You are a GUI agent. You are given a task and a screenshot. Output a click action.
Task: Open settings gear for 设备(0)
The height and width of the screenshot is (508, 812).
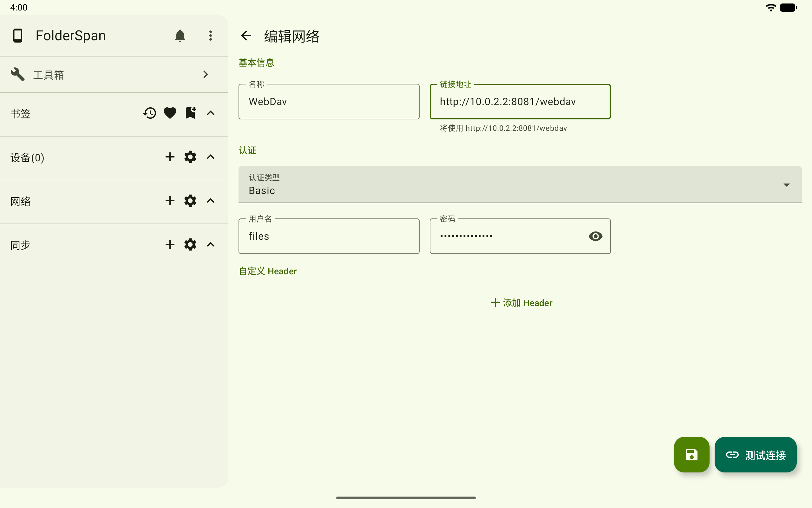tap(190, 157)
